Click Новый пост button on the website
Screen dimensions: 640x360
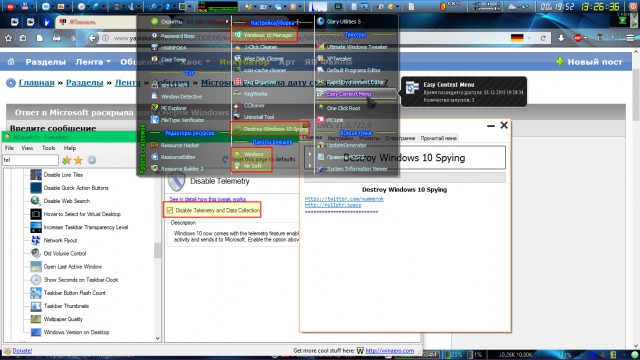pyautogui.click(x=589, y=62)
